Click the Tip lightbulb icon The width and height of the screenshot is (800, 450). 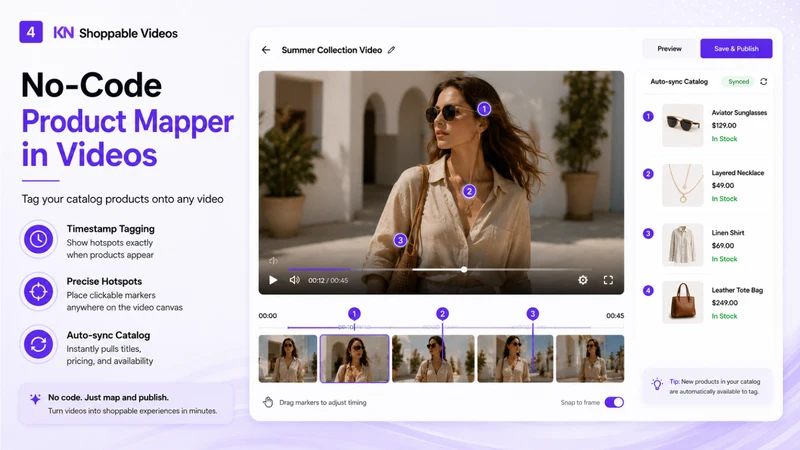(657, 385)
